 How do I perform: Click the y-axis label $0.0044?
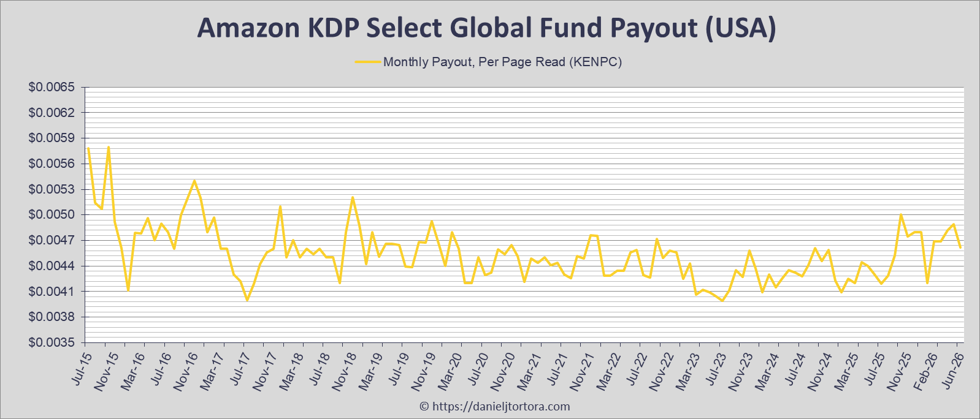click(x=52, y=266)
